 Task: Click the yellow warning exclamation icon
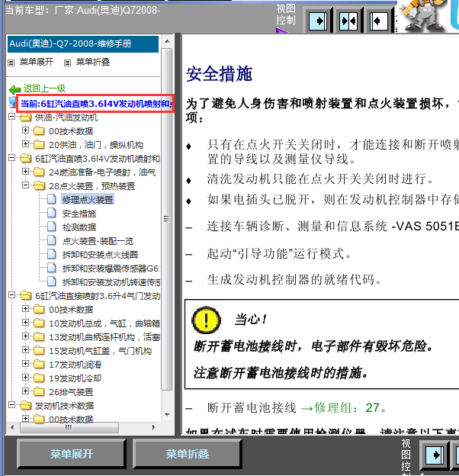207,320
